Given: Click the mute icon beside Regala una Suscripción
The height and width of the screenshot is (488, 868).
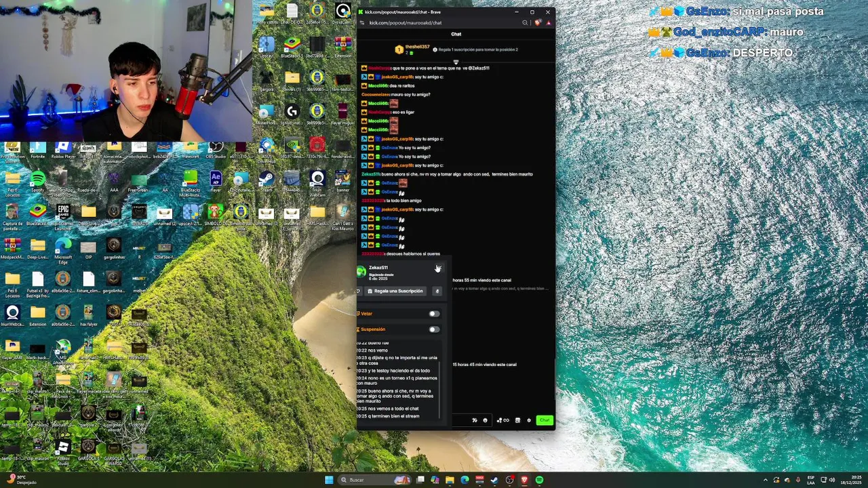Looking at the screenshot, I should pyautogui.click(x=437, y=291).
